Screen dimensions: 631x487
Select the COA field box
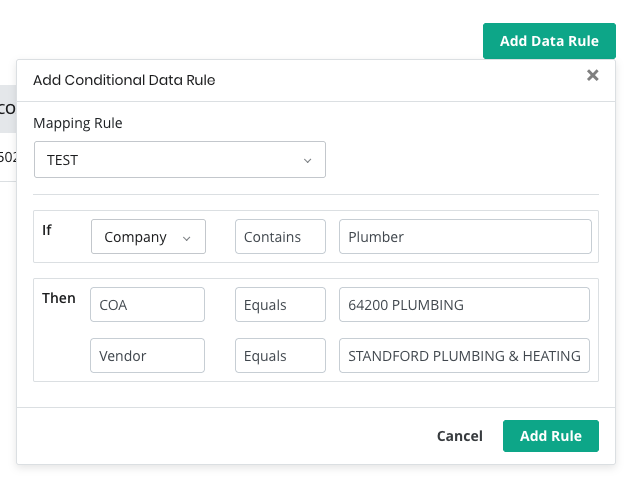click(148, 305)
